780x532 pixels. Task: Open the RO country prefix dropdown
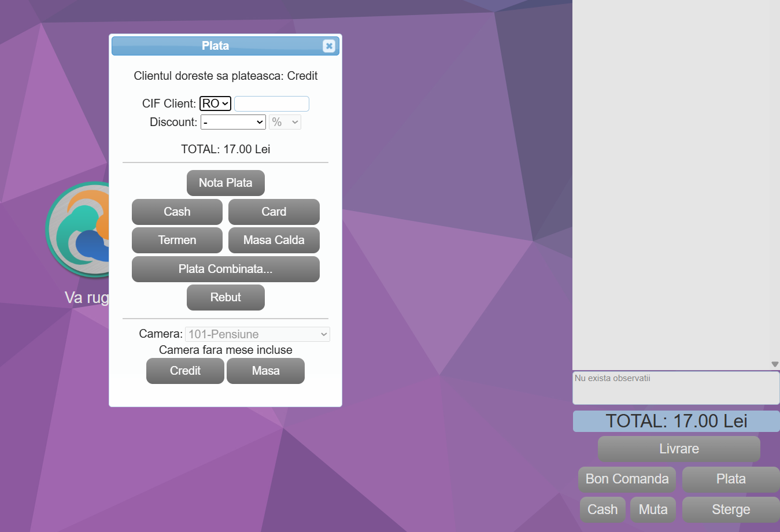[215, 104]
